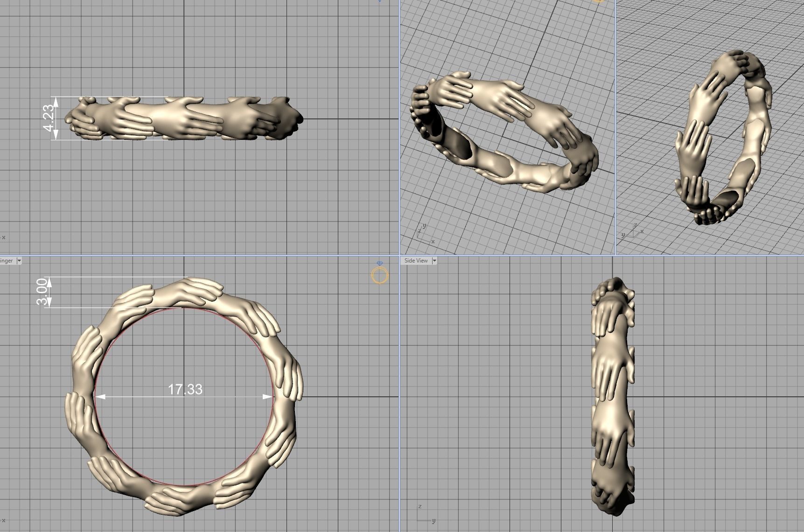Select the 3.00 thickness dimension text
This screenshot has width=804, height=532.
point(42,292)
